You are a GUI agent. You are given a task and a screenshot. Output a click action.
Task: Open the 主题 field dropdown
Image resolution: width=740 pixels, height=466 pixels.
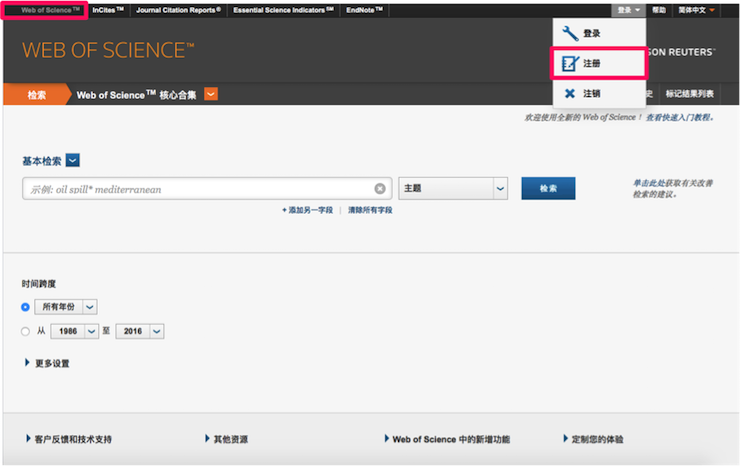(453, 188)
